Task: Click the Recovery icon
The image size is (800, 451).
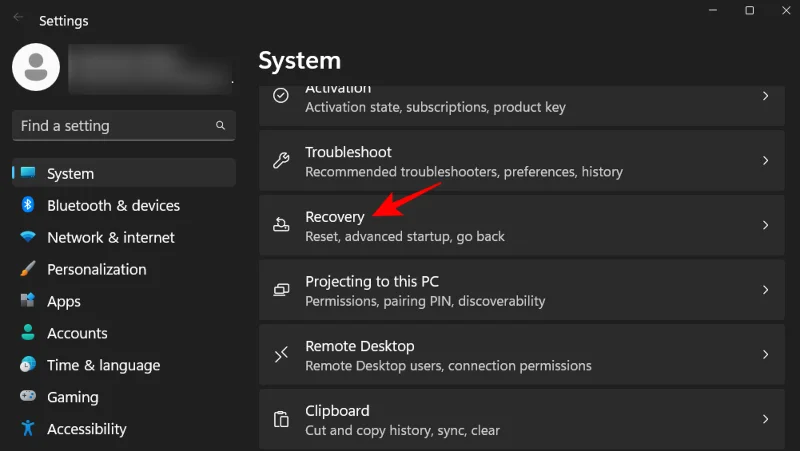Action: tap(281, 224)
